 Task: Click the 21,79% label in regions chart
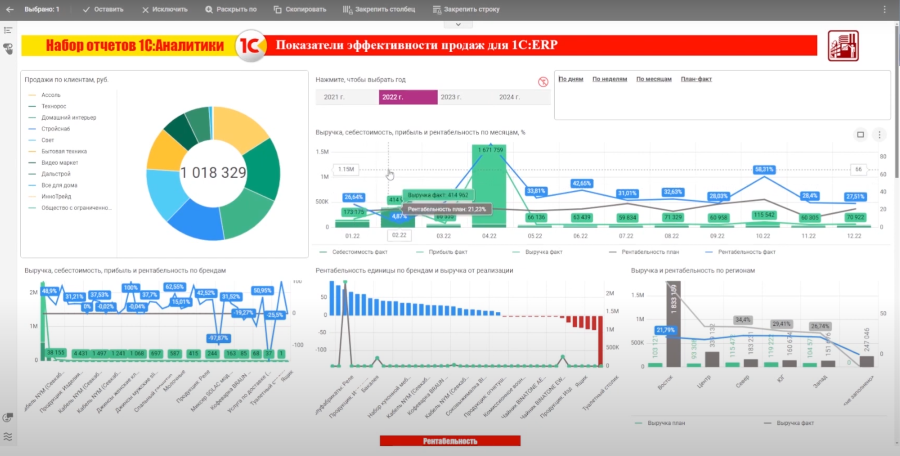666,330
